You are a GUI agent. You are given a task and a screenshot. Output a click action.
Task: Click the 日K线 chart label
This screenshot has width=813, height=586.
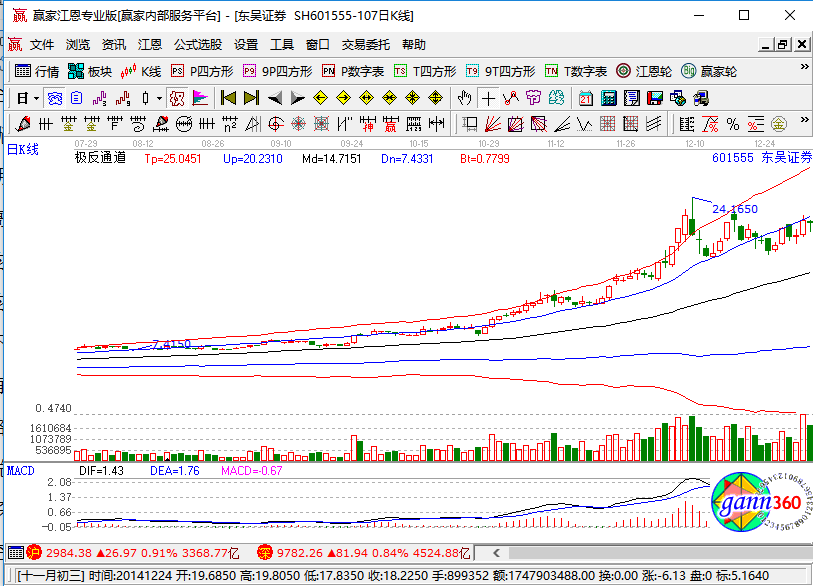tap(23, 149)
